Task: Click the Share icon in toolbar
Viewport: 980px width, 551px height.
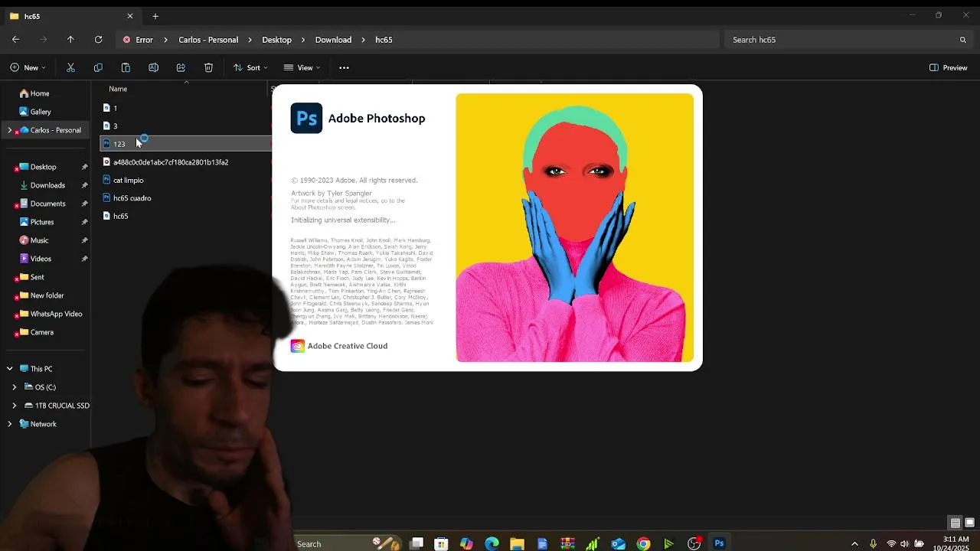Action: click(x=181, y=67)
